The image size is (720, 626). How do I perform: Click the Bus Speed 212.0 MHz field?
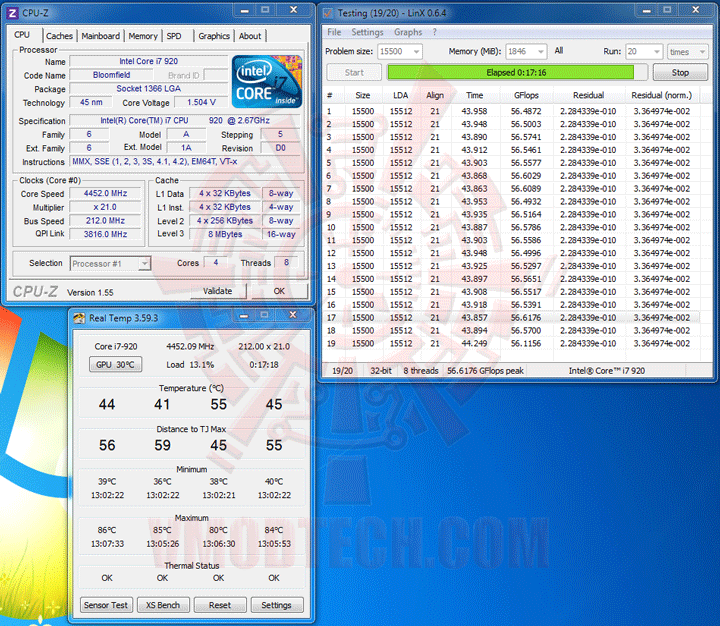(105, 220)
